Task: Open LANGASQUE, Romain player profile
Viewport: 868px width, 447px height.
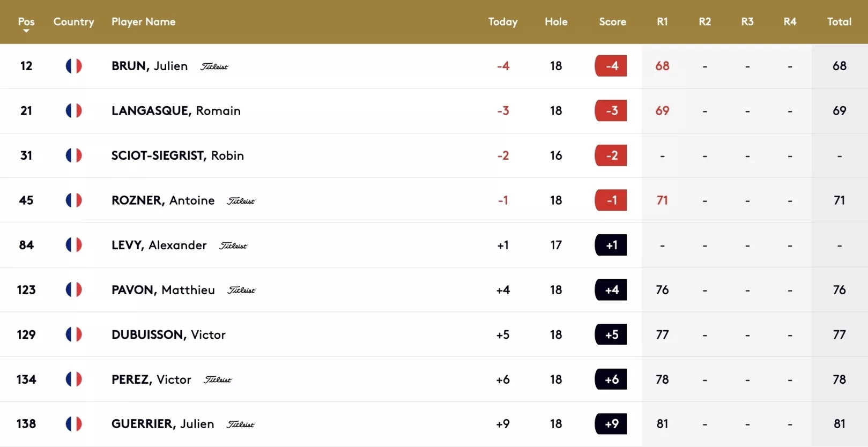Action: pyautogui.click(x=176, y=110)
